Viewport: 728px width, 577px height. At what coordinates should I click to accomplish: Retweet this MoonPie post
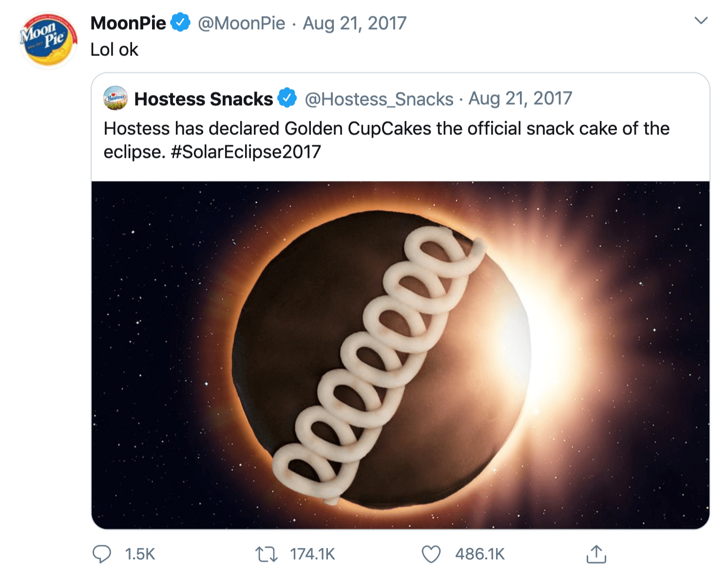pyautogui.click(x=266, y=554)
